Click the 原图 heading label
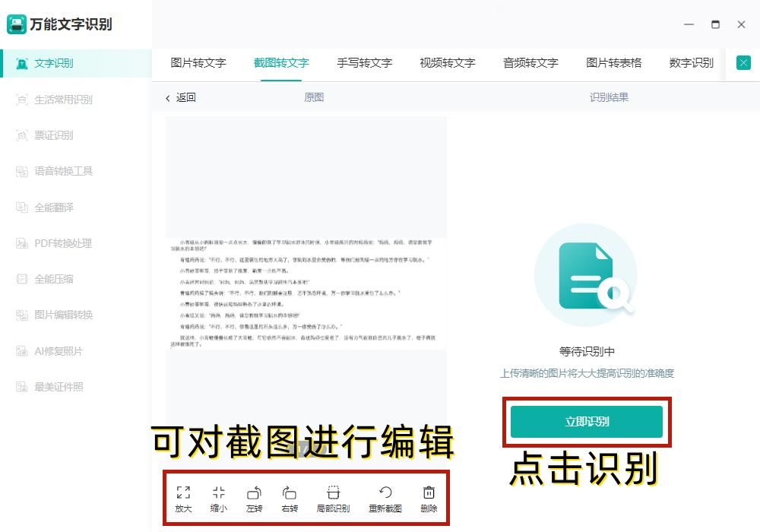The image size is (760, 532). tap(314, 97)
